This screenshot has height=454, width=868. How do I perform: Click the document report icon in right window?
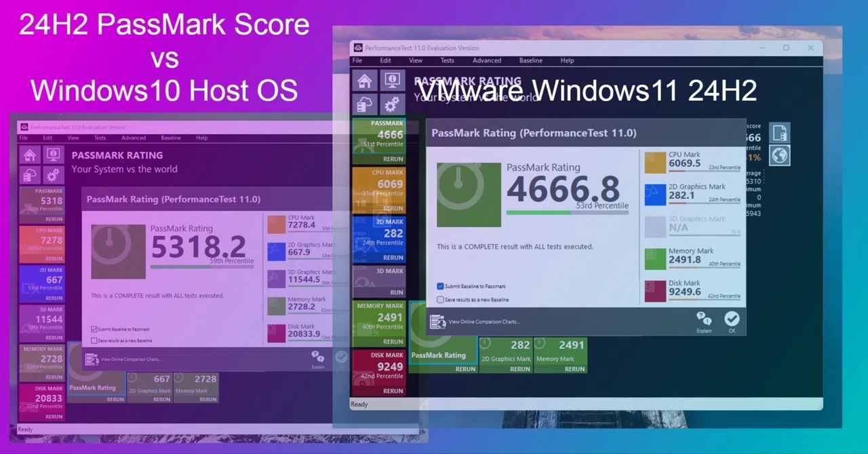pyautogui.click(x=780, y=132)
